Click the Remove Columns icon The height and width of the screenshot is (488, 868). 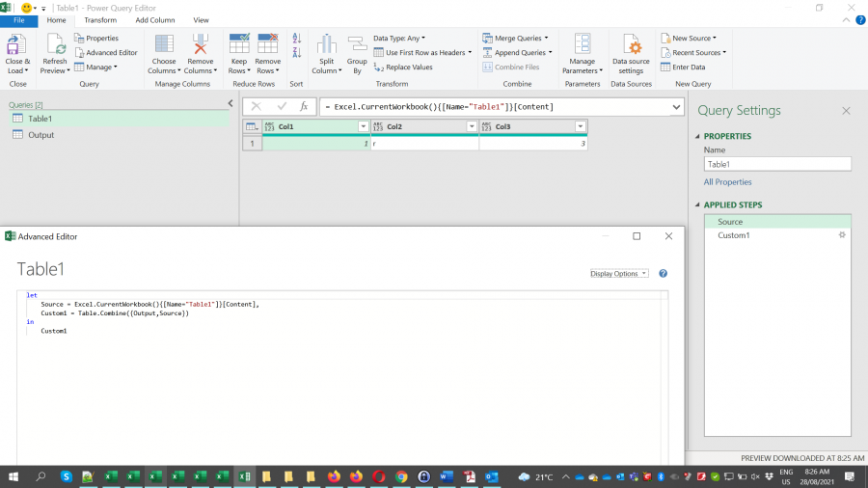[x=200, y=43]
